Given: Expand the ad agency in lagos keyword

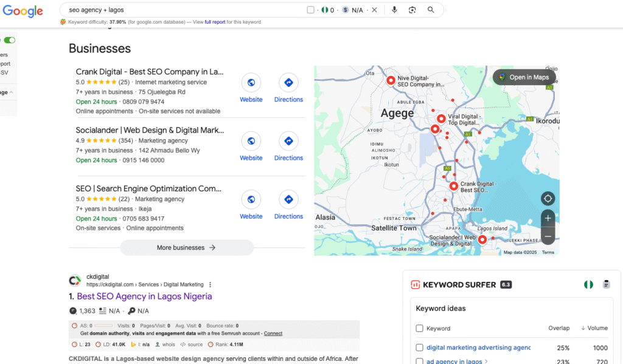Looking at the screenshot, I should pyautogui.click(x=486, y=361).
